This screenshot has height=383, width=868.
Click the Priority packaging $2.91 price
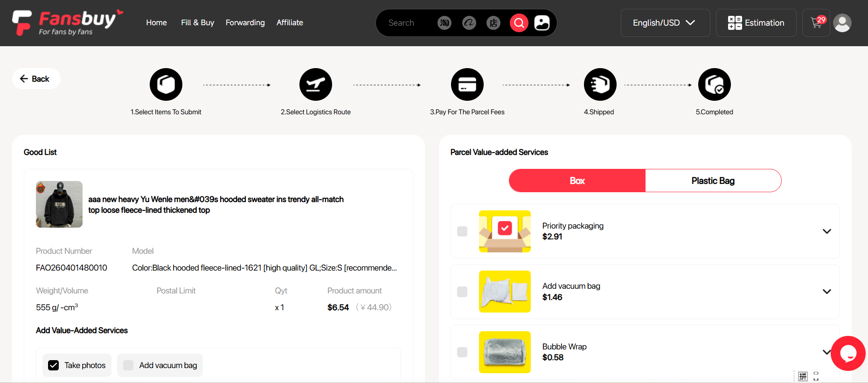pos(552,237)
